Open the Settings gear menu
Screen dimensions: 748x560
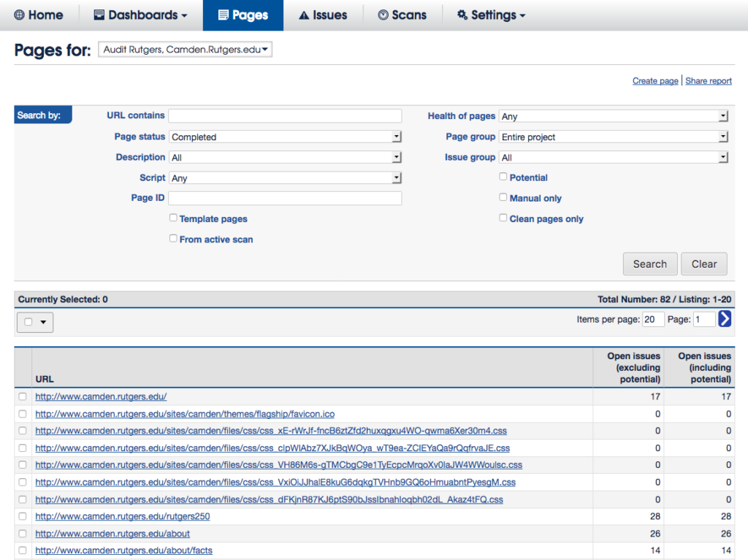(491, 15)
